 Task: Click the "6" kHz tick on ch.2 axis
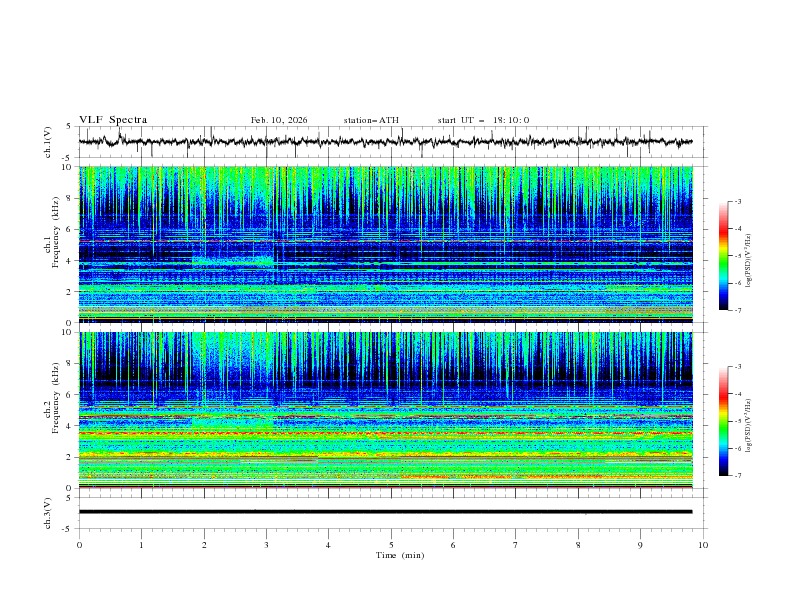click(70, 394)
